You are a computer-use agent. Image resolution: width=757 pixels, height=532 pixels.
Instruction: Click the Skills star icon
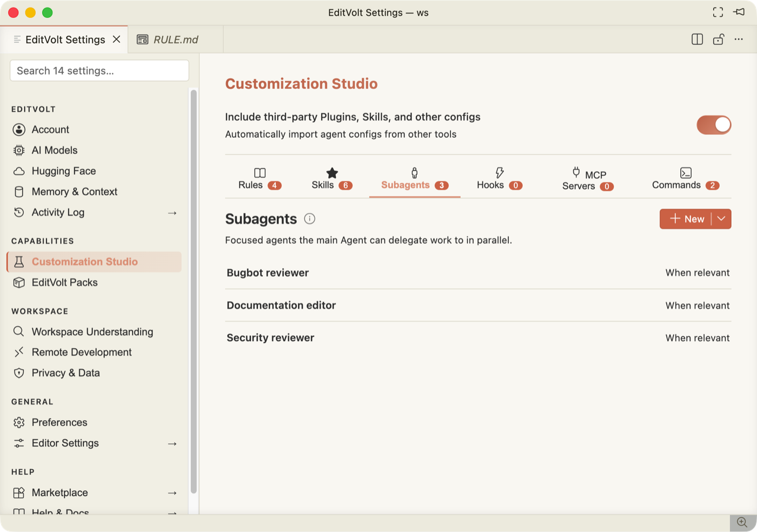(332, 173)
